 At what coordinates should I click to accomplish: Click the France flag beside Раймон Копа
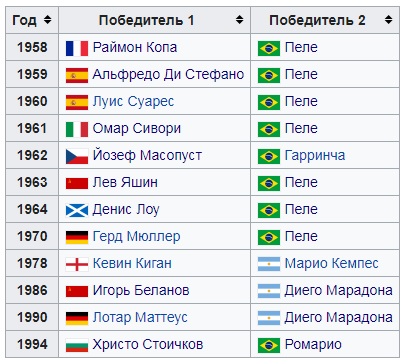[77, 48]
